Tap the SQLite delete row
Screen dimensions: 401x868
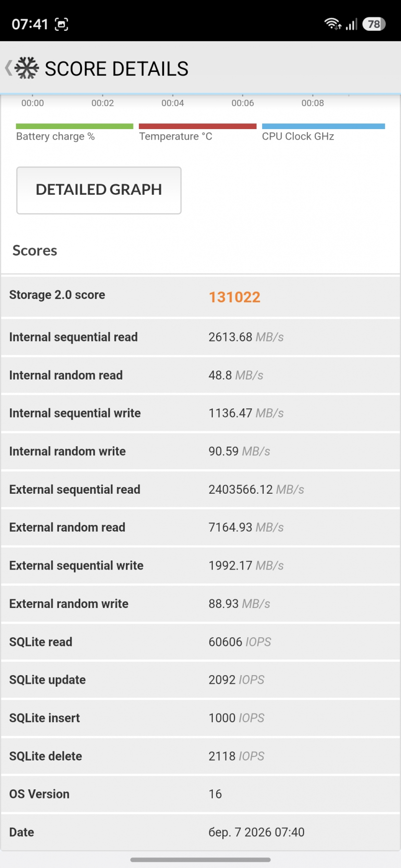[200, 756]
